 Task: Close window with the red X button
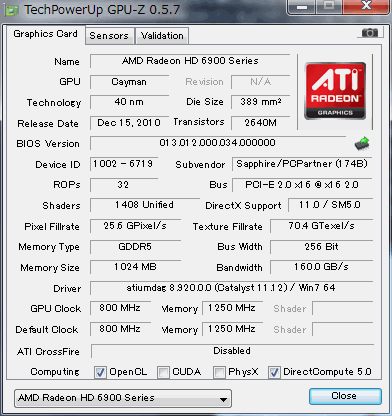[367, 6]
